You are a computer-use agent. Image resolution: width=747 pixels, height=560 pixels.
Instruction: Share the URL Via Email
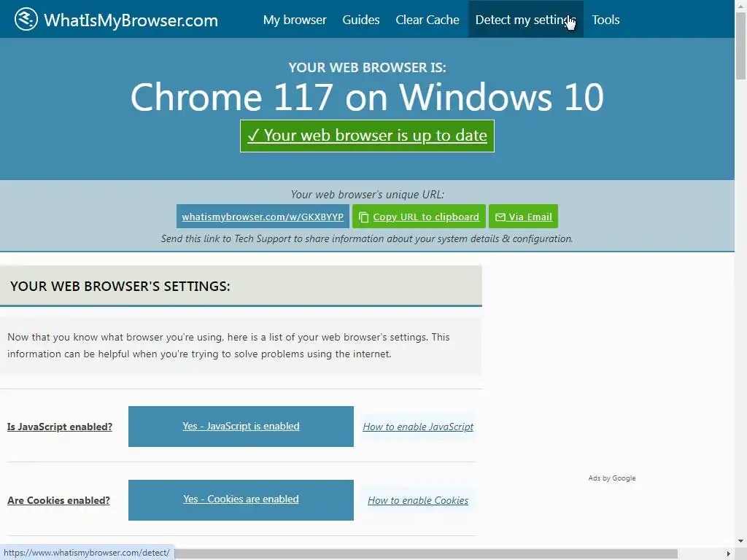tap(523, 217)
